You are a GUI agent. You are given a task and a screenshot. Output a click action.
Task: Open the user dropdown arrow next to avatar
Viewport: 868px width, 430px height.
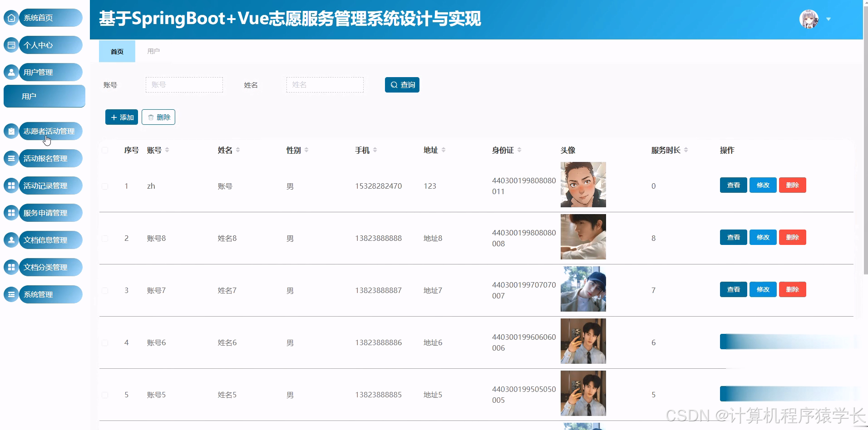tap(829, 19)
